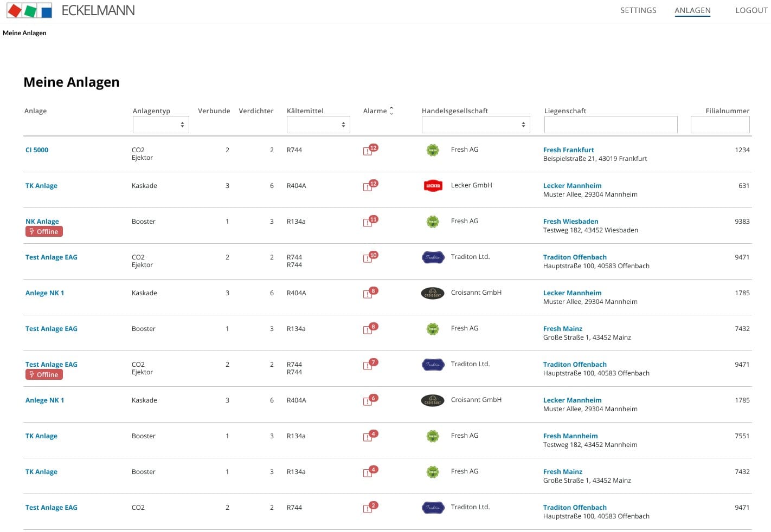
Task: Open alarm icon showing 7 alarms
Action: (370, 365)
